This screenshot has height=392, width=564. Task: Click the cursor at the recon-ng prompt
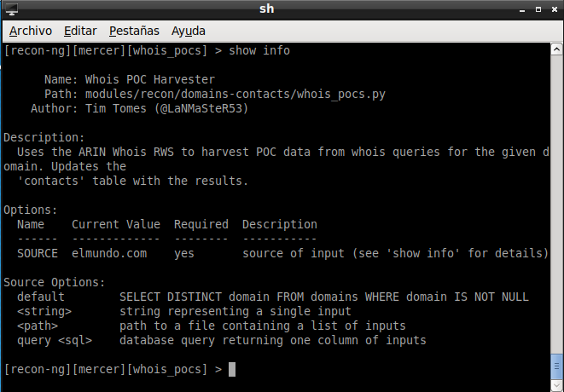point(232,369)
